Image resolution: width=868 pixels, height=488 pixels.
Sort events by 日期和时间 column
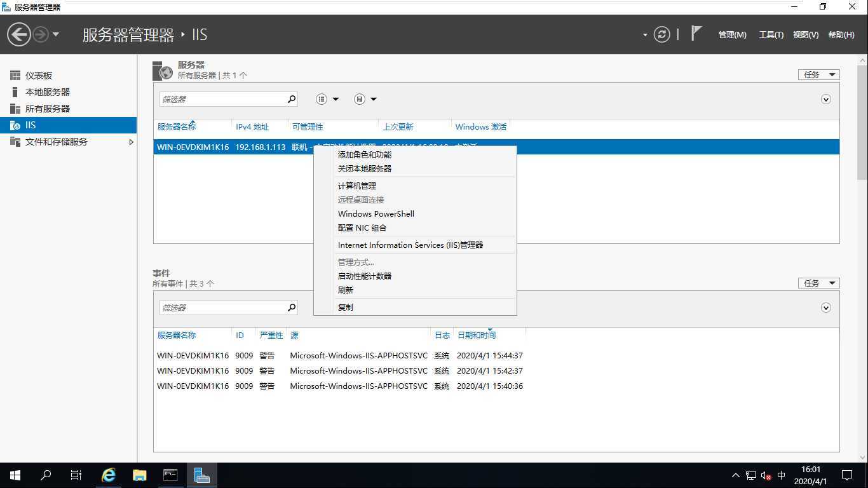point(477,335)
